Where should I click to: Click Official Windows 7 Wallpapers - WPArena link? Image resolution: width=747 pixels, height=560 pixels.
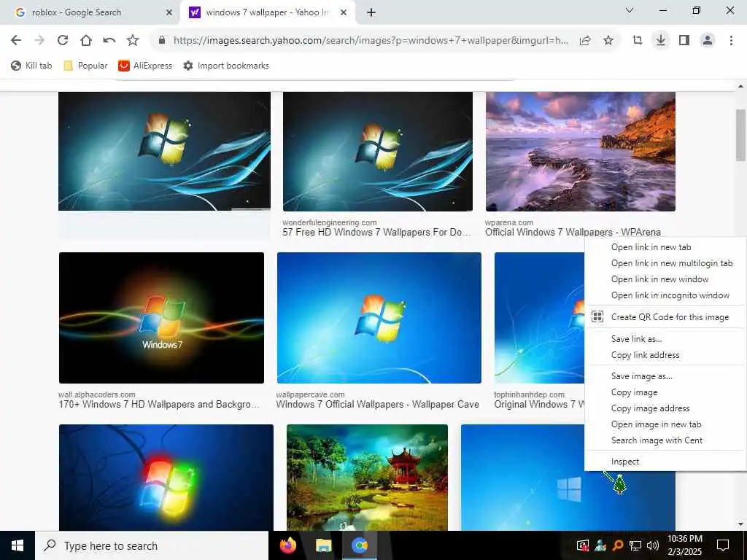pyautogui.click(x=573, y=233)
